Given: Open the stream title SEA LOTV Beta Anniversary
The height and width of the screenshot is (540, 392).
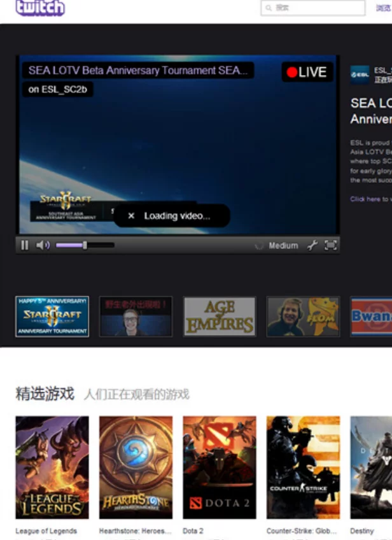Looking at the screenshot, I should (137, 70).
